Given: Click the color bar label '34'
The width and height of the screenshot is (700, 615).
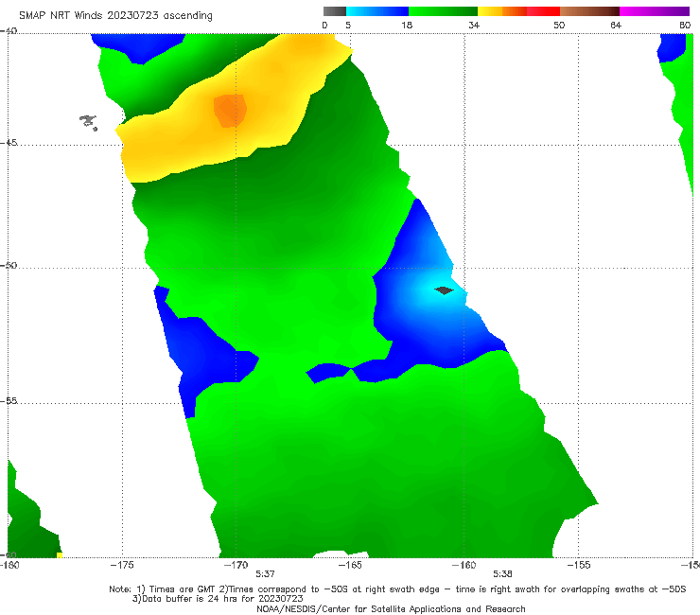Looking at the screenshot, I should (x=474, y=25).
